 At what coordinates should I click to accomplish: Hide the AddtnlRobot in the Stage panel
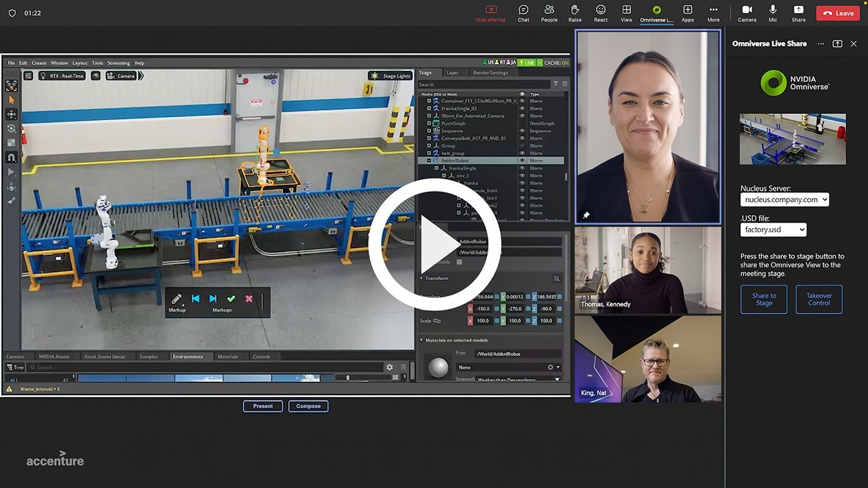coord(521,161)
